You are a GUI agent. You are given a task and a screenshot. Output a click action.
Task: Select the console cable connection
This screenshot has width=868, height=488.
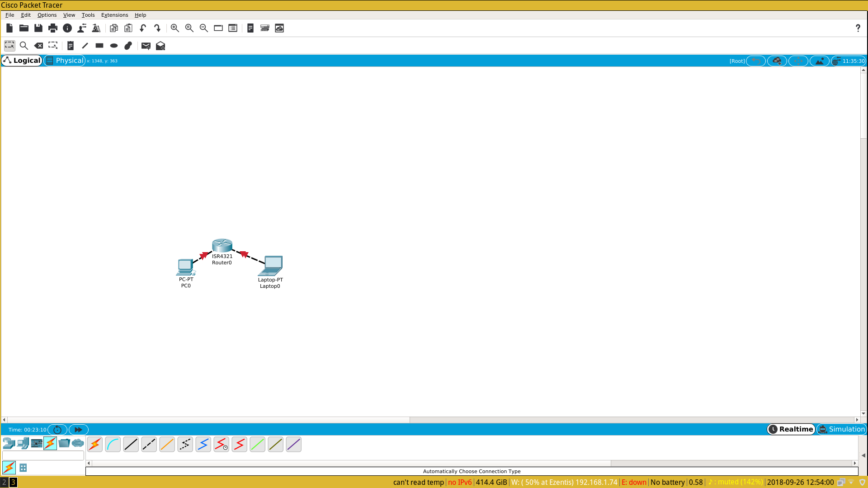tap(113, 445)
